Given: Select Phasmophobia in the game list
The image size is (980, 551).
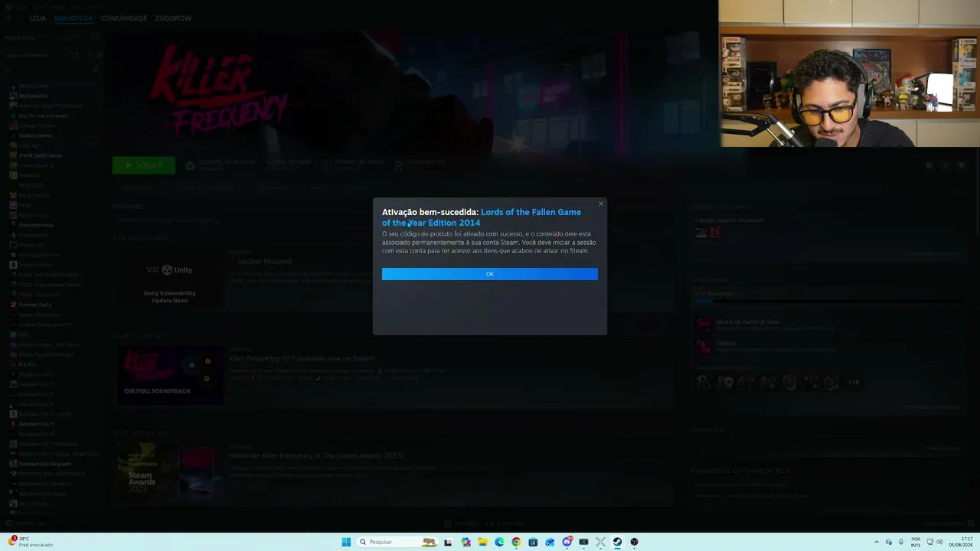Looking at the screenshot, I should [36, 225].
